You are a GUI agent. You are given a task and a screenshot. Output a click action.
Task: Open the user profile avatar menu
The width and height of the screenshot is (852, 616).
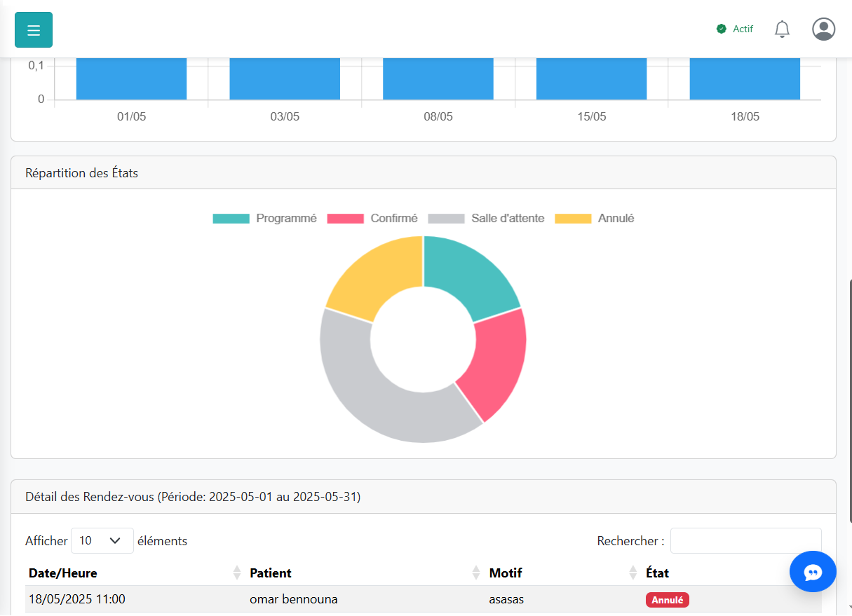(x=823, y=29)
